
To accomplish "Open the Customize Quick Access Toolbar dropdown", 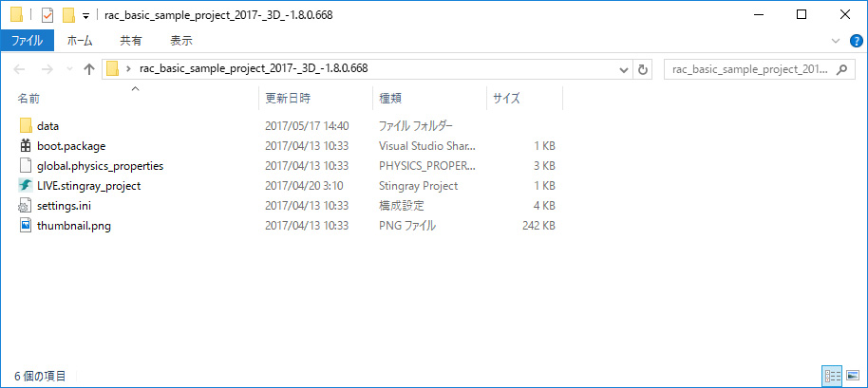I will tap(85, 15).
